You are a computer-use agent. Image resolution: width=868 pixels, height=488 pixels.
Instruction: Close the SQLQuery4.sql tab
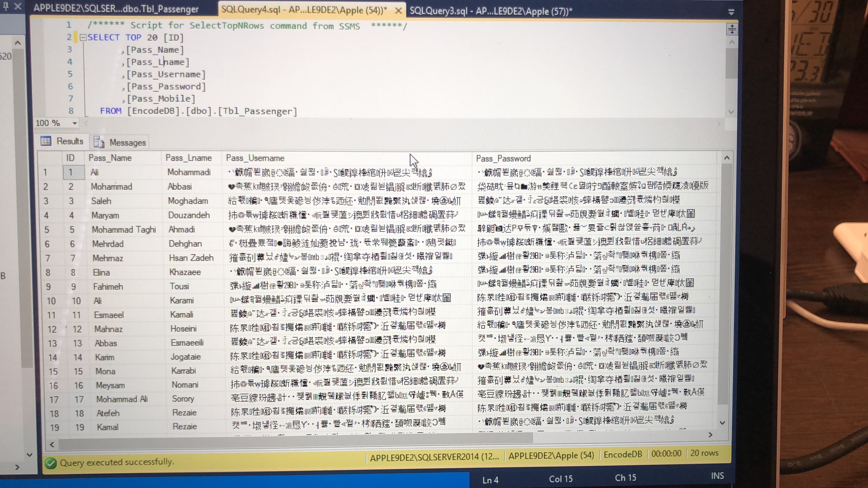pyautogui.click(x=398, y=11)
